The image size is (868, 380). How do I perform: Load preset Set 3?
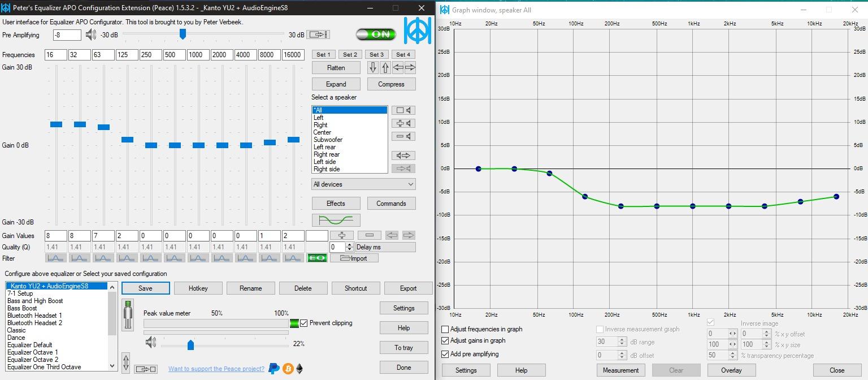tap(376, 55)
